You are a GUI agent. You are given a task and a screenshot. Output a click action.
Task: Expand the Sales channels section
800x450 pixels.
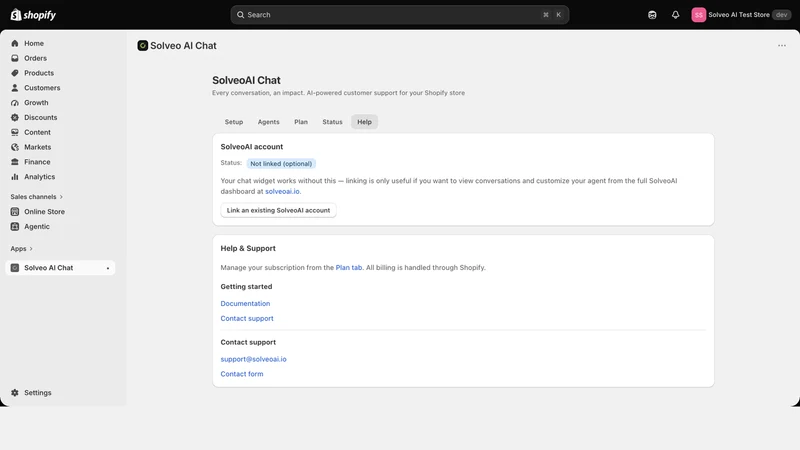pyautogui.click(x=37, y=197)
